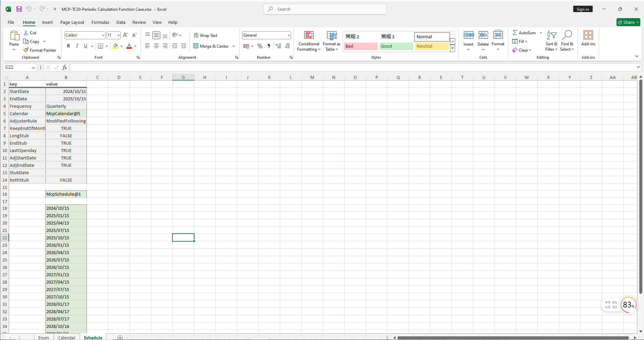Click the Increase Indent icon

pyautogui.click(x=183, y=46)
